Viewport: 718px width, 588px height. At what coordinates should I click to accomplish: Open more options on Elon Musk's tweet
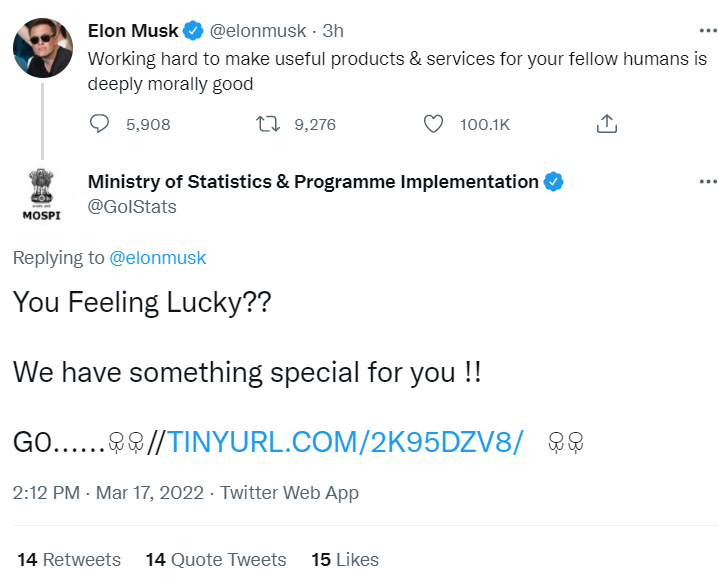pos(708,31)
